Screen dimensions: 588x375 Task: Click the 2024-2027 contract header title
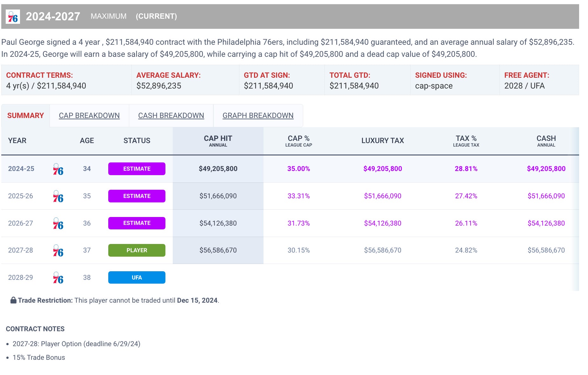click(53, 16)
